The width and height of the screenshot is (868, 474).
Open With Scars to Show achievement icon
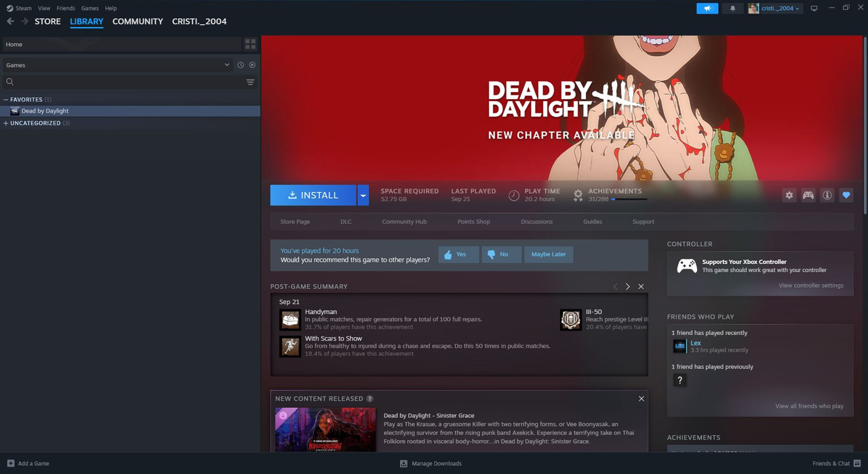(x=290, y=347)
